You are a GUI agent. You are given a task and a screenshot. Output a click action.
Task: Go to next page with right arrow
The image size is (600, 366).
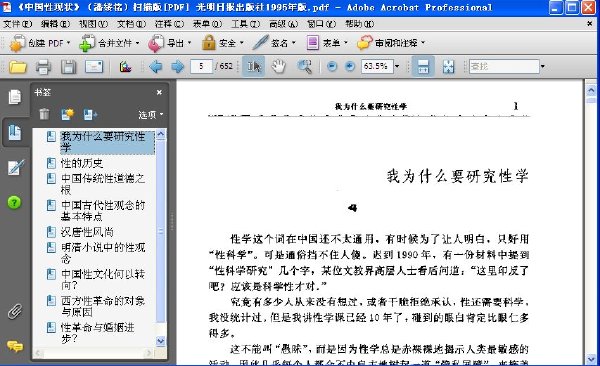[177, 67]
